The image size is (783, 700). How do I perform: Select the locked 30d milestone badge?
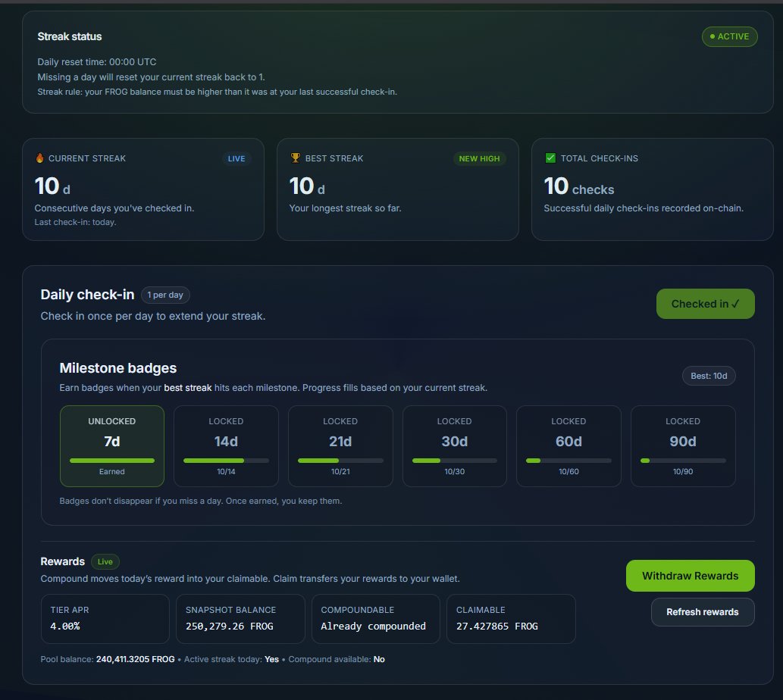point(455,446)
